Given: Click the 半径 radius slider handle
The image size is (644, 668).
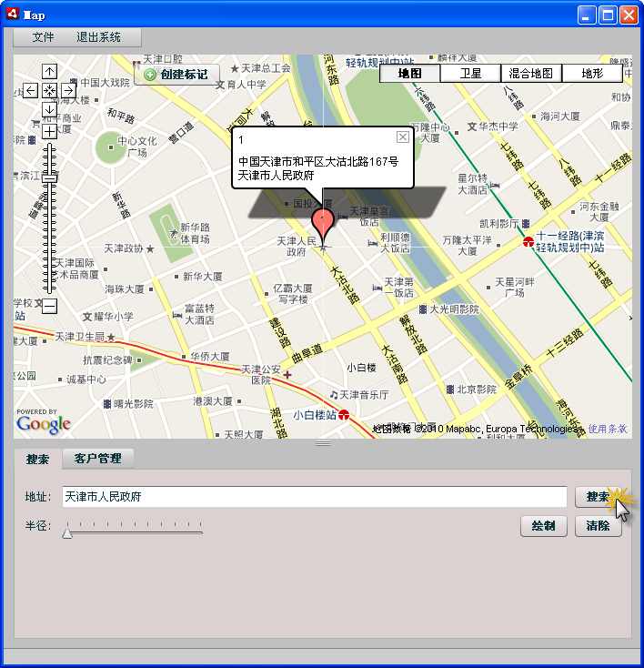Looking at the screenshot, I should [x=67, y=533].
